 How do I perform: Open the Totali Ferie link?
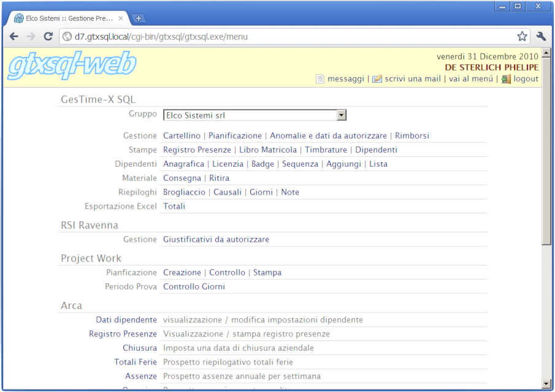tap(136, 363)
